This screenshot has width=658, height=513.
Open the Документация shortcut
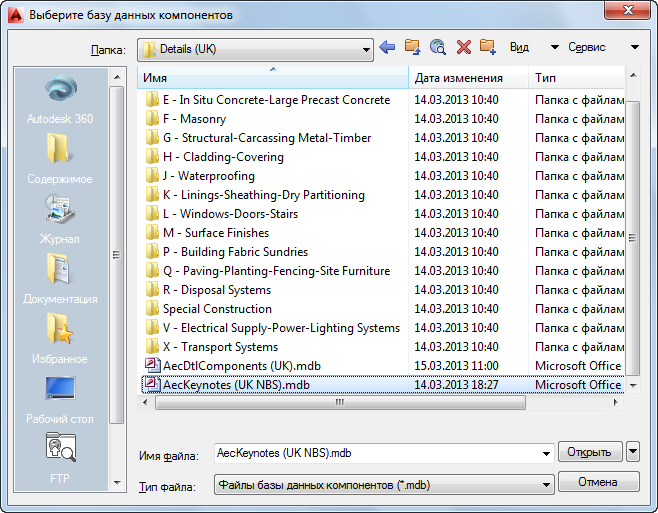(60, 279)
